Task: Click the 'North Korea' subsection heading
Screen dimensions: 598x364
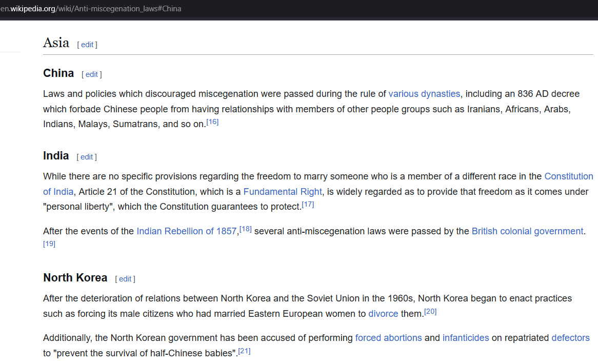Action: click(75, 277)
